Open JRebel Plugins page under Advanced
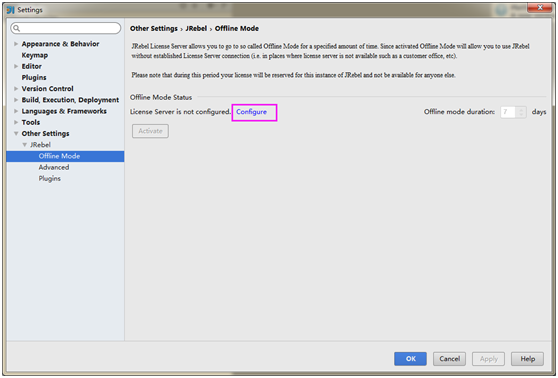 (49, 179)
